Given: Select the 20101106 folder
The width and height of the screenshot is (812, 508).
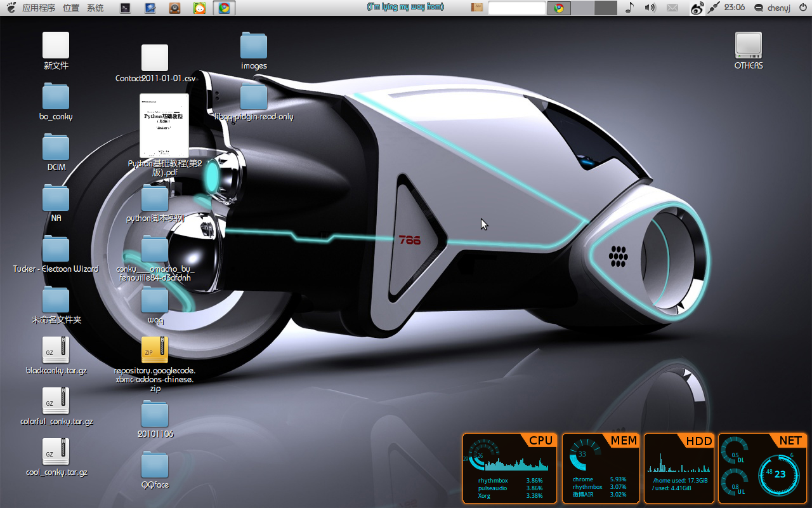Looking at the screenshot, I should coord(155,419).
